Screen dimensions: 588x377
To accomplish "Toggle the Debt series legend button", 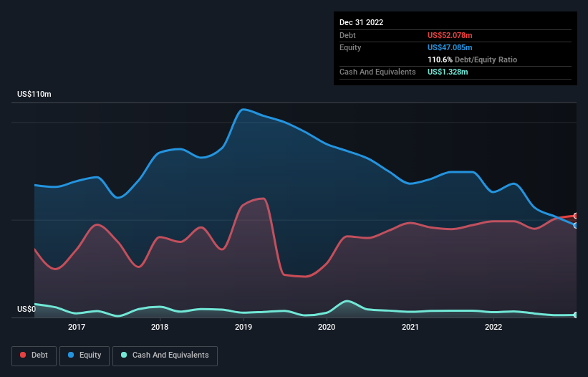I will point(34,355).
